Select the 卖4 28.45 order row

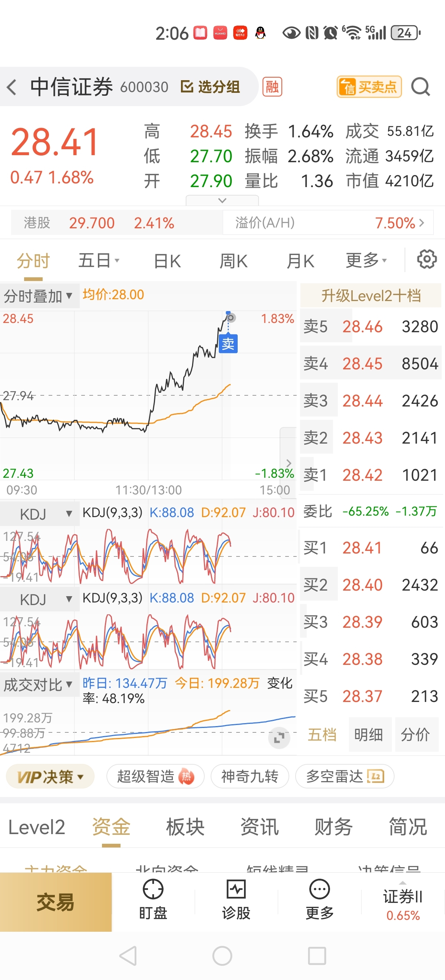coord(371,363)
